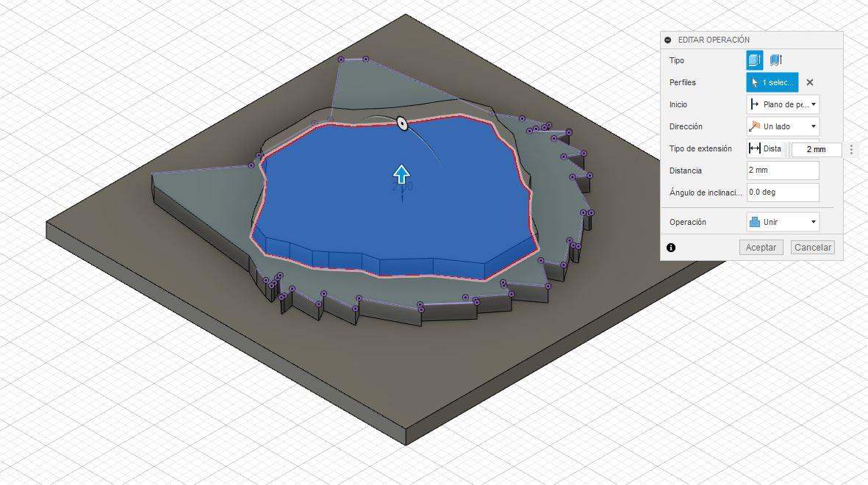Click the 'EDITAR OPERACIÓN' panel title
Image resolution: width=868 pixels, height=485 pixels.
click(x=714, y=40)
